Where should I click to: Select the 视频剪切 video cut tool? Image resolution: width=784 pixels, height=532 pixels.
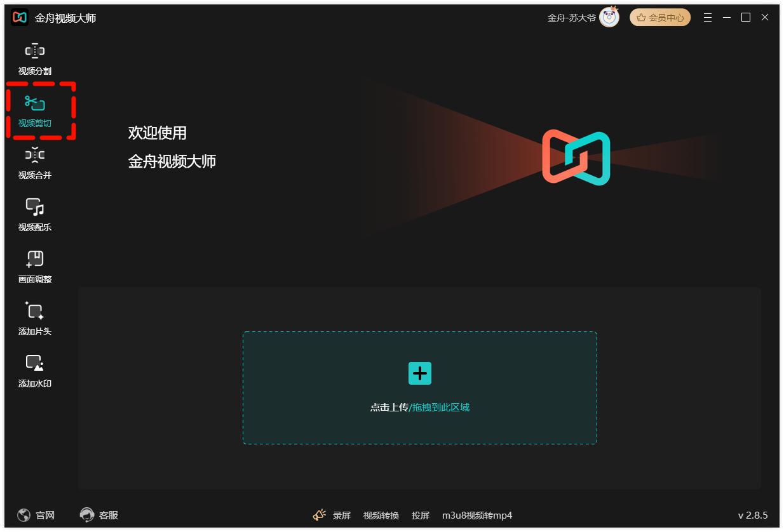35,110
